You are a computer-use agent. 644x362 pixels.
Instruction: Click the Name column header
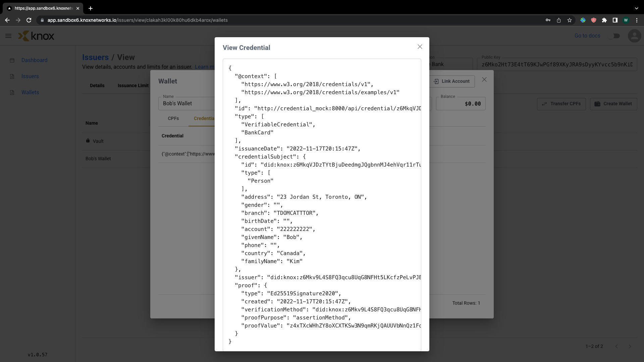pyautogui.click(x=92, y=123)
